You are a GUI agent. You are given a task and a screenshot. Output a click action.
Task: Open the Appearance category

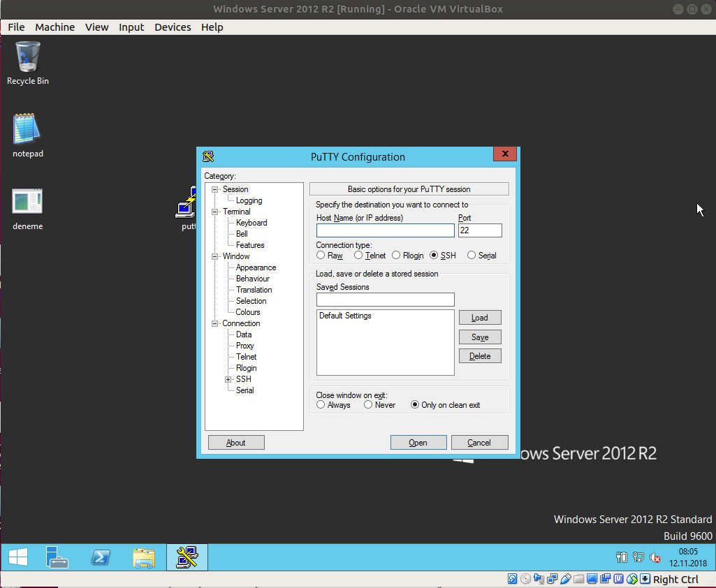(256, 267)
